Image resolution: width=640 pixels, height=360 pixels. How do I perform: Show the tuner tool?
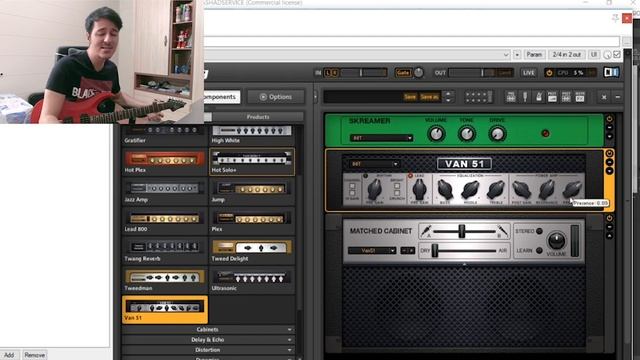tap(525, 97)
